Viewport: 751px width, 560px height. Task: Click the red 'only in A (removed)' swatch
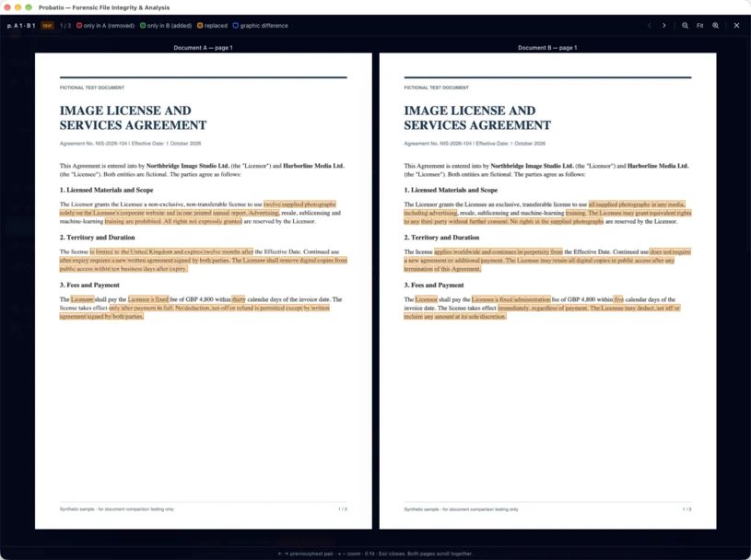coord(79,26)
